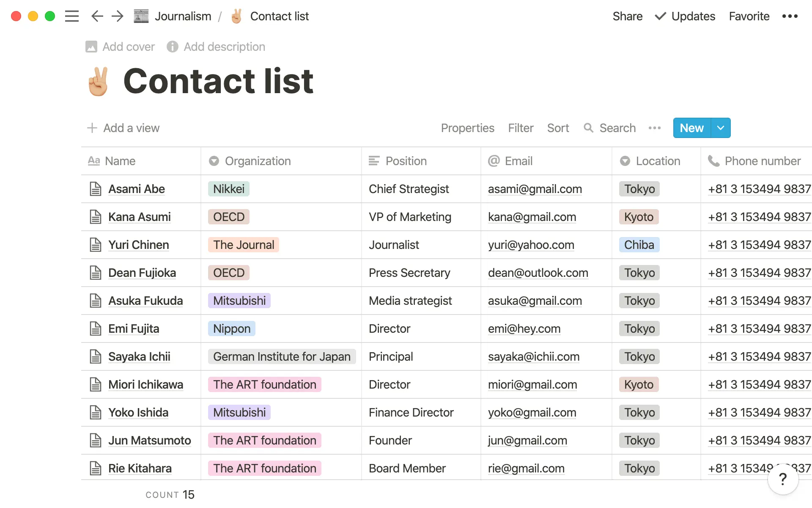This screenshot has width=812, height=508.
Task: Select the pink The ART foundation tag for Miori
Action: click(264, 384)
